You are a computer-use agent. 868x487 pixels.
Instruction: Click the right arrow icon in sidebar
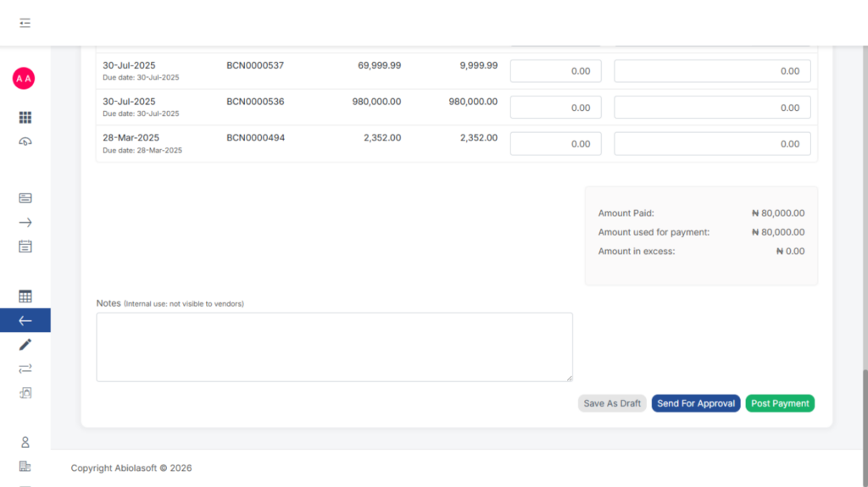click(25, 223)
